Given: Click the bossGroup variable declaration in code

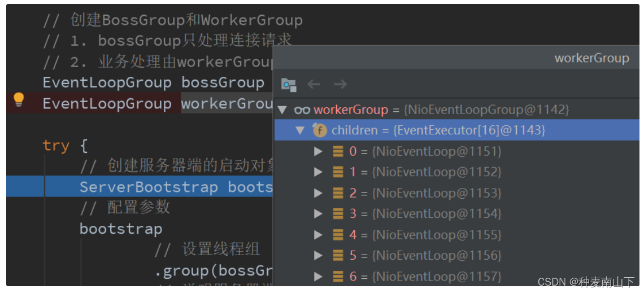Looking at the screenshot, I should tap(223, 83).
